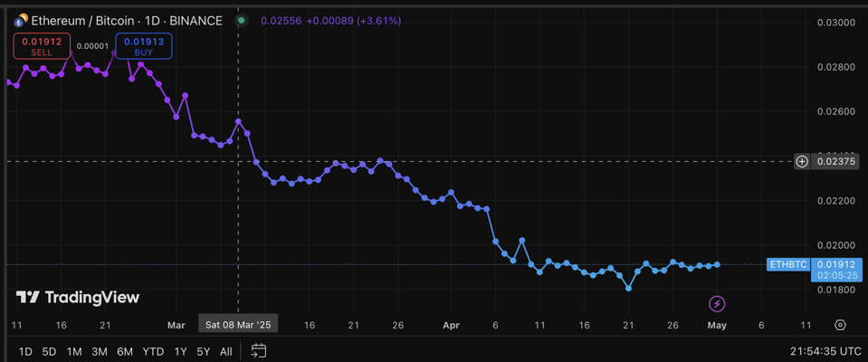Open symbol title Ethereum / Bitcoin 1D BINANCE
The height and width of the screenshot is (362, 868).
(x=127, y=20)
